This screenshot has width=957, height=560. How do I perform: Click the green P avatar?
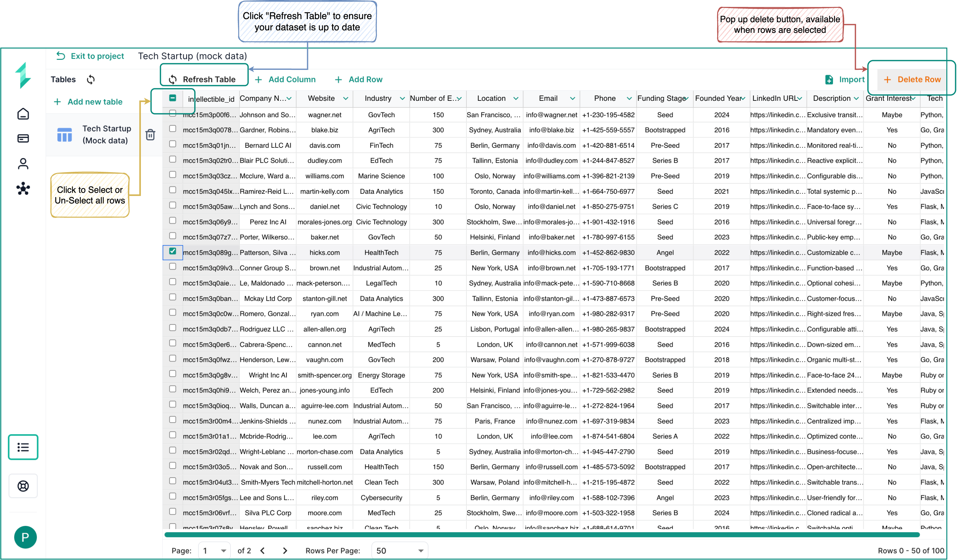coord(25,537)
